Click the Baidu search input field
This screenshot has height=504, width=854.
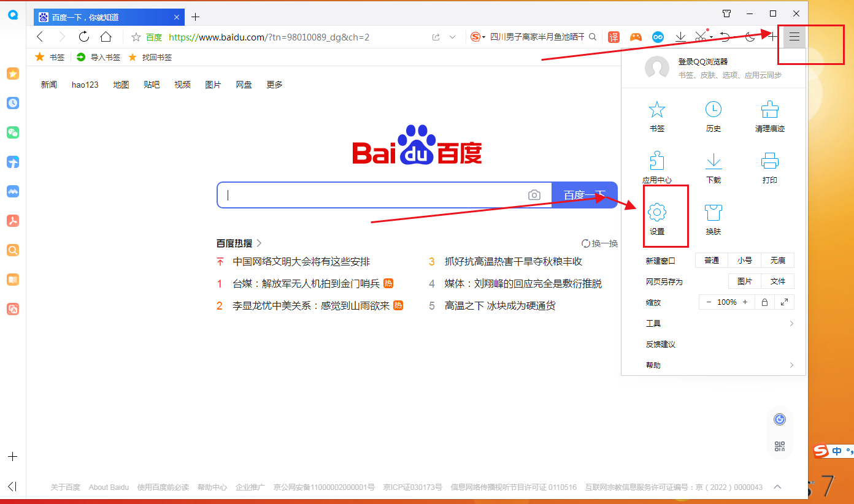coord(385,195)
